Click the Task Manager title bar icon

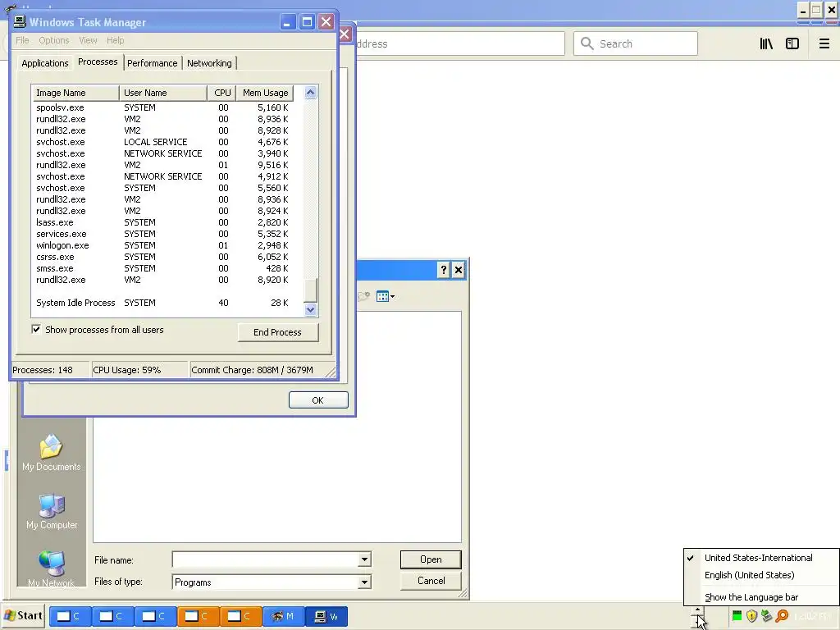tap(20, 22)
